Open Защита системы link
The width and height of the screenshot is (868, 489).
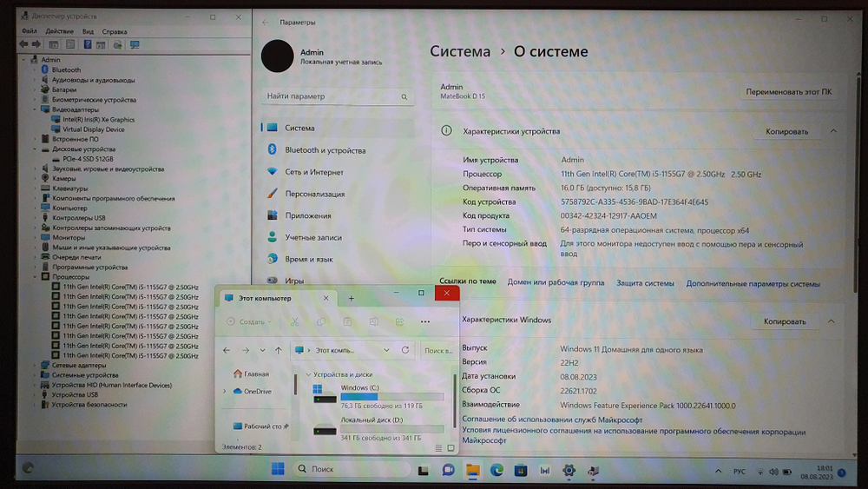pos(645,283)
